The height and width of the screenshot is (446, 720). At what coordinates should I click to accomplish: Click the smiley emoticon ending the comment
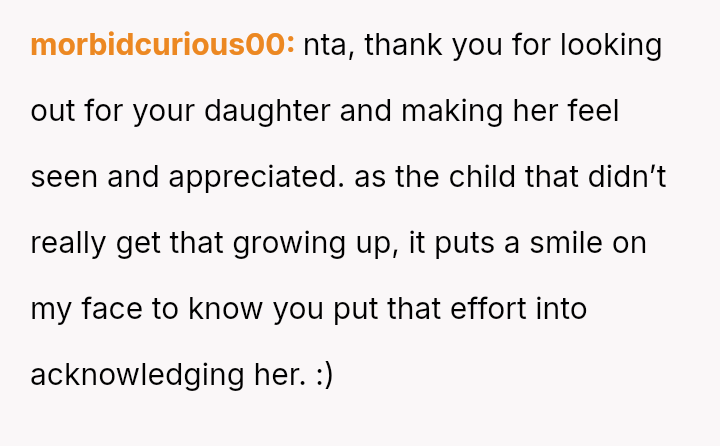[x=322, y=375]
